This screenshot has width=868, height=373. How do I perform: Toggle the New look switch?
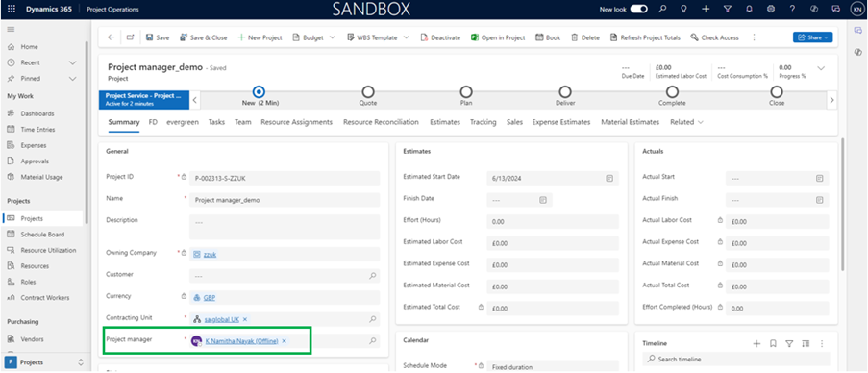(639, 9)
